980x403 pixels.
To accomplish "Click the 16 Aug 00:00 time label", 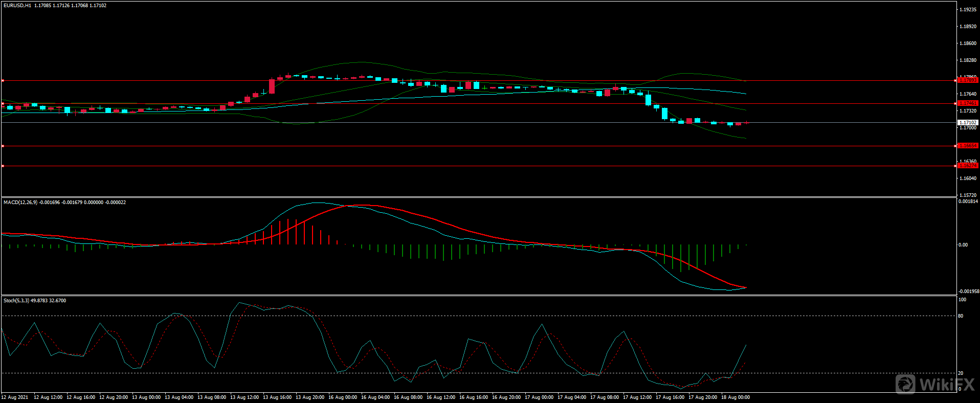I will [x=343, y=397].
